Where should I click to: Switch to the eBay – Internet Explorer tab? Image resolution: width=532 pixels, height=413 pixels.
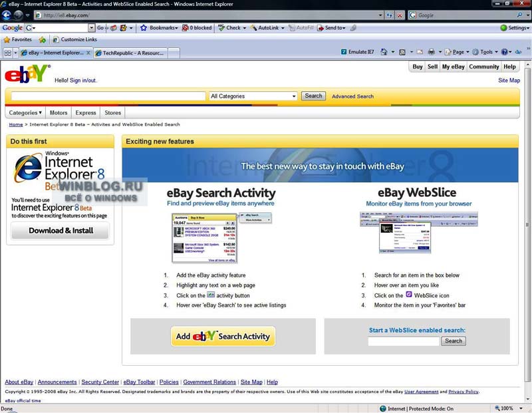(53, 53)
